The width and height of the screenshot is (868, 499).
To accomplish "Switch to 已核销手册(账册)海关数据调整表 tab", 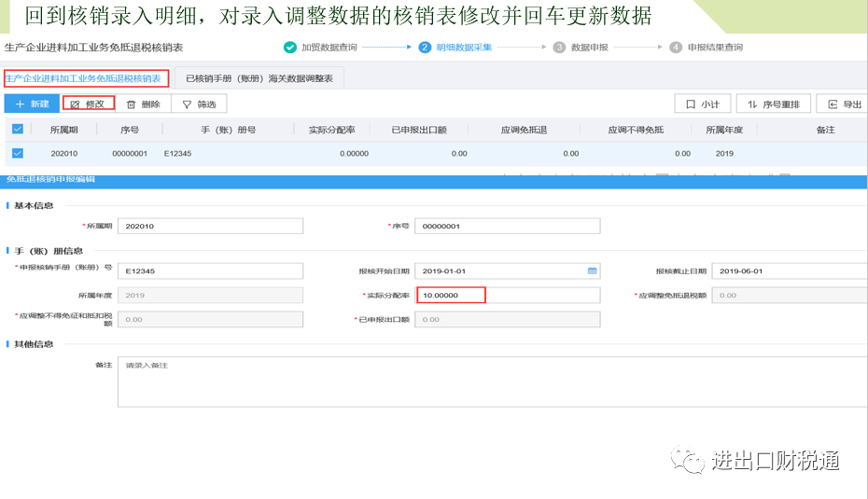I will 259,78.
